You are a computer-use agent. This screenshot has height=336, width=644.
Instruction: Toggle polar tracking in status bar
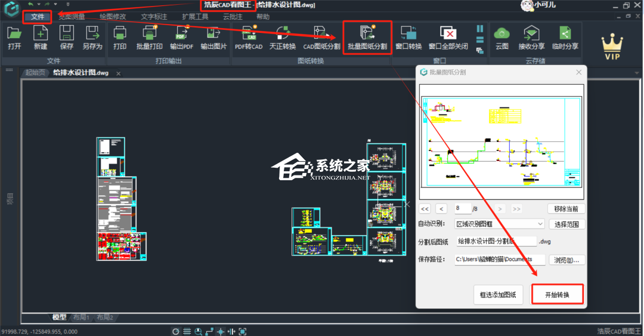pos(176,331)
